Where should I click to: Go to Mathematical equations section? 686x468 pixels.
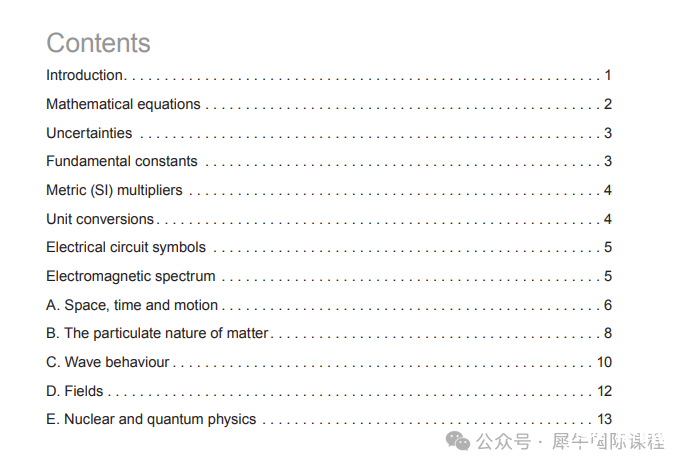(x=329, y=104)
